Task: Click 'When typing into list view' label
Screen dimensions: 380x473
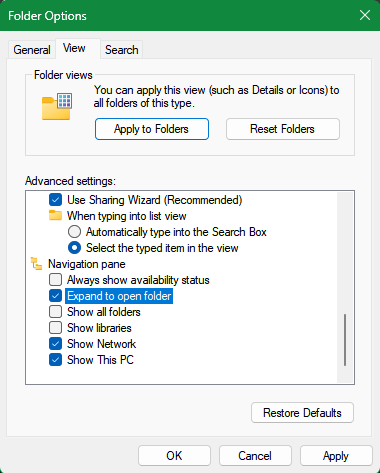Action: [127, 216]
